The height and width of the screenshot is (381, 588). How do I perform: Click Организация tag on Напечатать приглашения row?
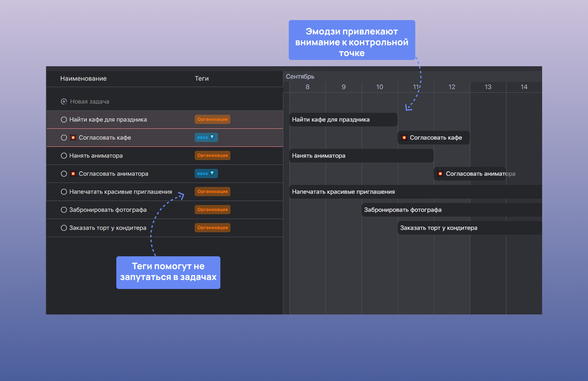212,192
